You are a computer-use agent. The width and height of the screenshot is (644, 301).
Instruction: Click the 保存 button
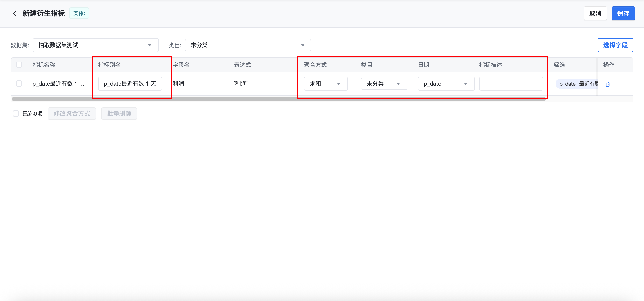[623, 14]
